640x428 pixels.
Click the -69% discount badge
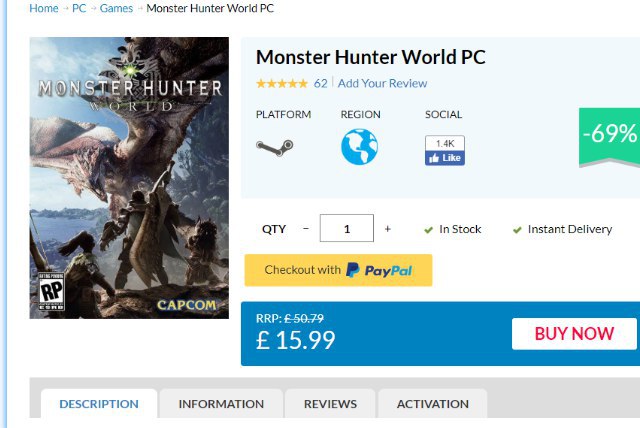click(x=608, y=135)
